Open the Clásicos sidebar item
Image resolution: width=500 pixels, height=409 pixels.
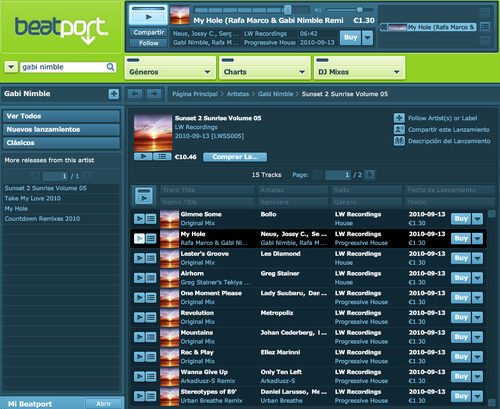point(61,143)
